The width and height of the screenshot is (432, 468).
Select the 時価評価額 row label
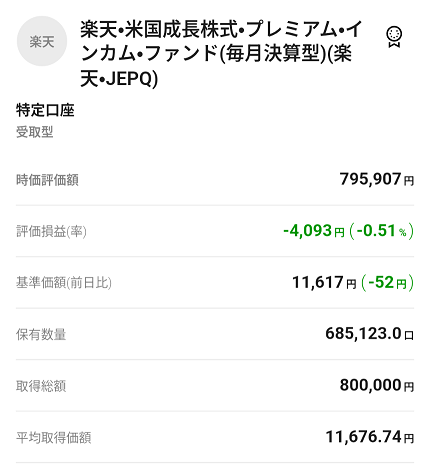[x=47, y=180]
